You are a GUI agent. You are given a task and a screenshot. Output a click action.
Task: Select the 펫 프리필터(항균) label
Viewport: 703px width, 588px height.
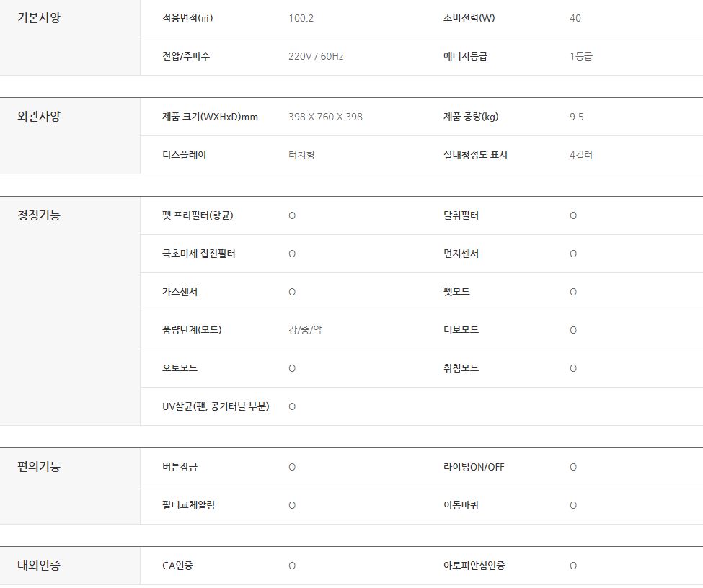pos(198,215)
